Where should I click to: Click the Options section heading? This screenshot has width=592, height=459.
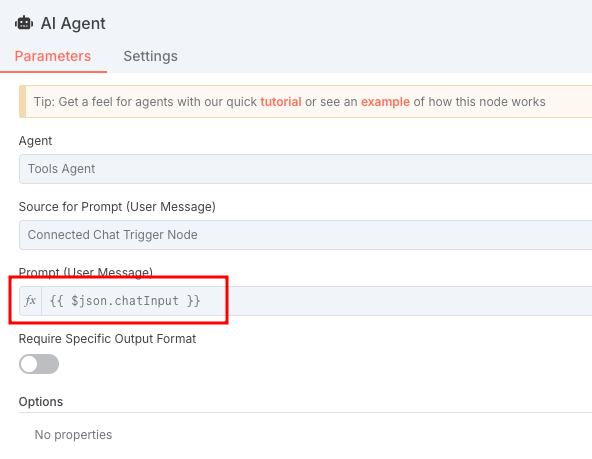pos(41,402)
